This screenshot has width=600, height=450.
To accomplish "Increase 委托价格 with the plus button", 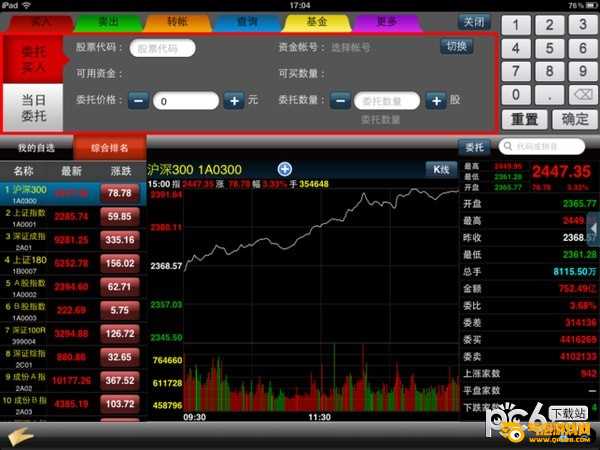I will click(234, 101).
